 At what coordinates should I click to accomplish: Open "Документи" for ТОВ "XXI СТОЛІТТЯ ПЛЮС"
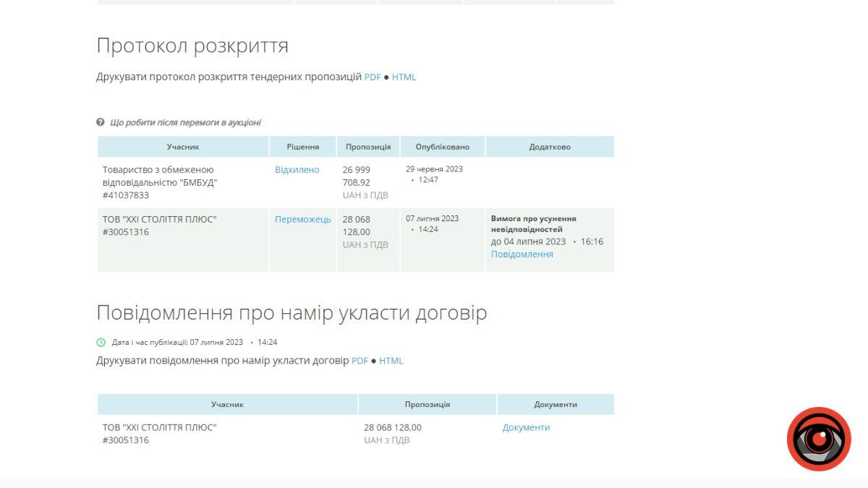point(527,427)
